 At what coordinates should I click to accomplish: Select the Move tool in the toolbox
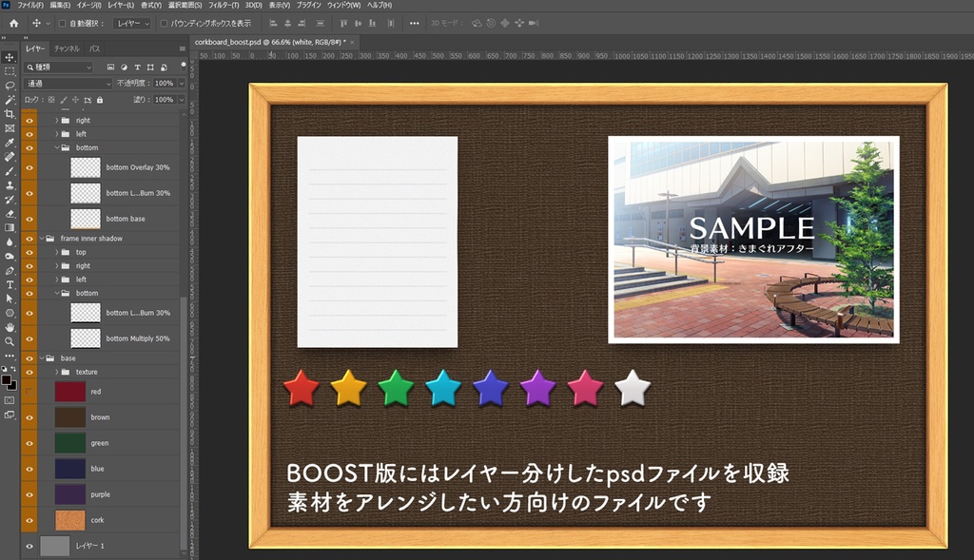(10, 57)
